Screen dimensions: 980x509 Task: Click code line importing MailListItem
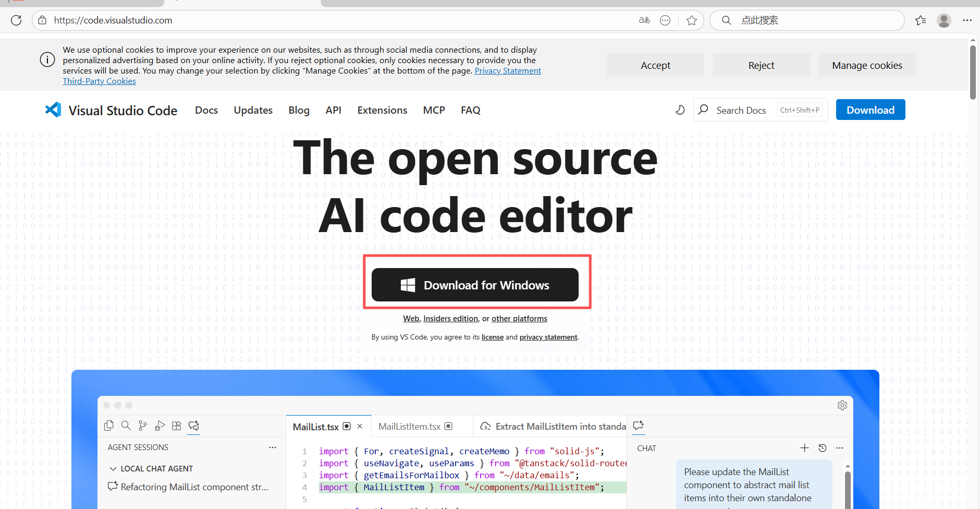pos(472,487)
